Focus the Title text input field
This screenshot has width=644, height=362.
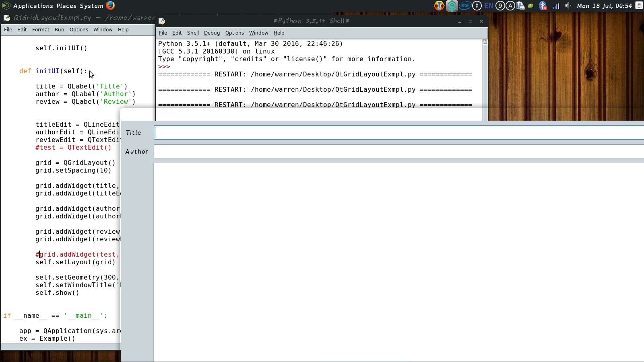(399, 133)
